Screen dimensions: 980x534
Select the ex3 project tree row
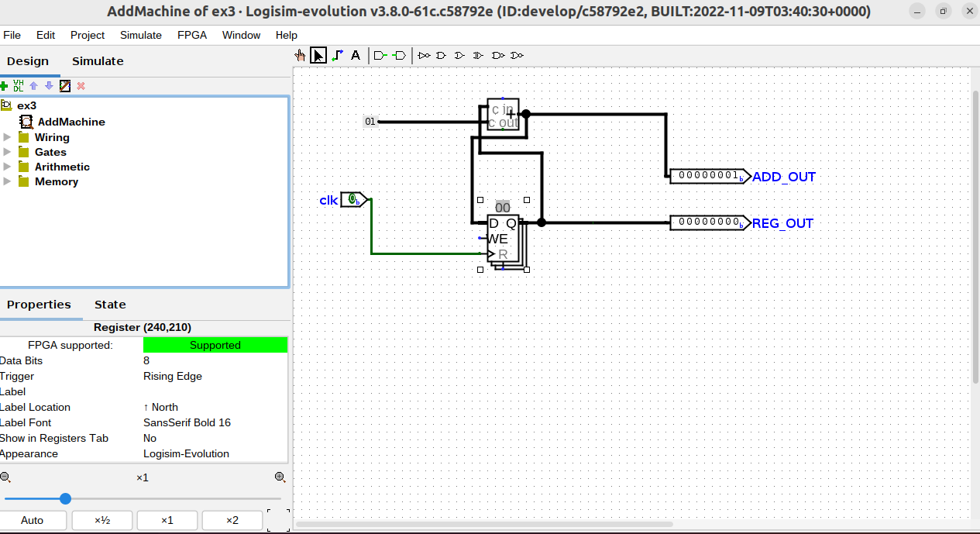pyautogui.click(x=144, y=105)
